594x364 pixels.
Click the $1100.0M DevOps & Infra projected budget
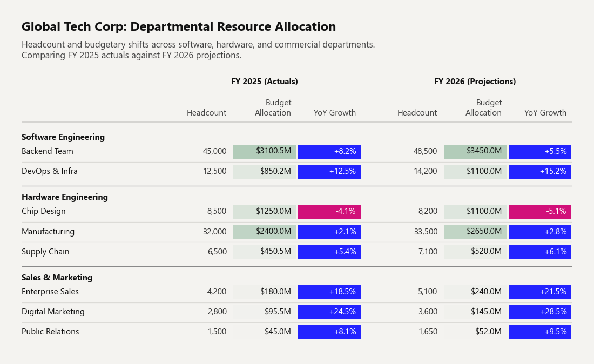(475, 172)
